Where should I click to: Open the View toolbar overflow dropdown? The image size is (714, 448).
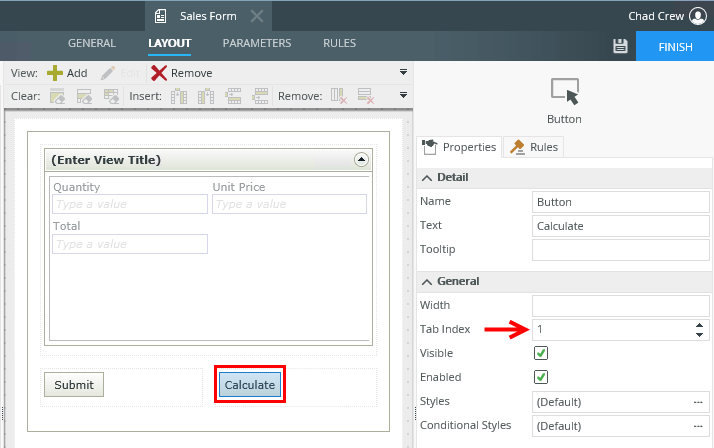(x=403, y=72)
